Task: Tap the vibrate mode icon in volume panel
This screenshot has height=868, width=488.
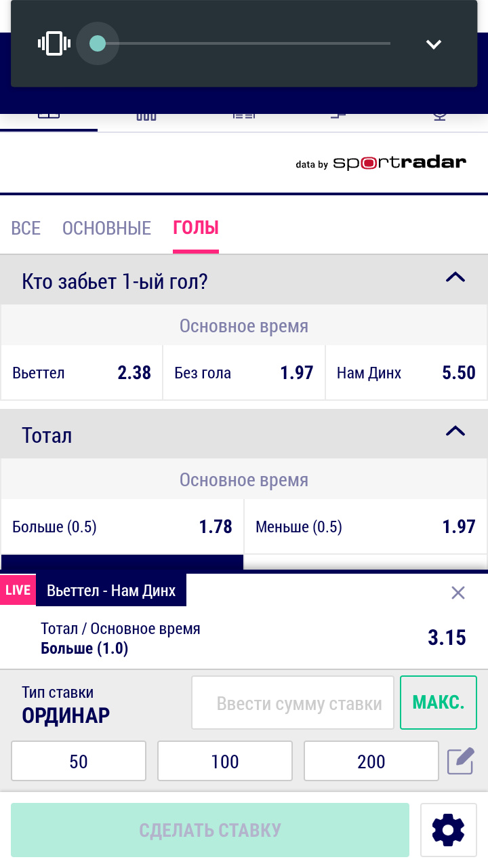Action: click(x=54, y=44)
